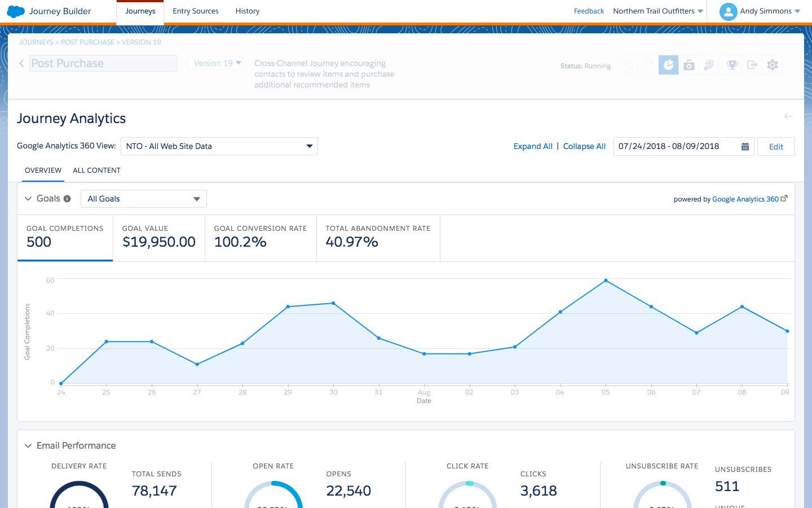
Task: Click the Click Rate gauge
Action: click(467, 495)
